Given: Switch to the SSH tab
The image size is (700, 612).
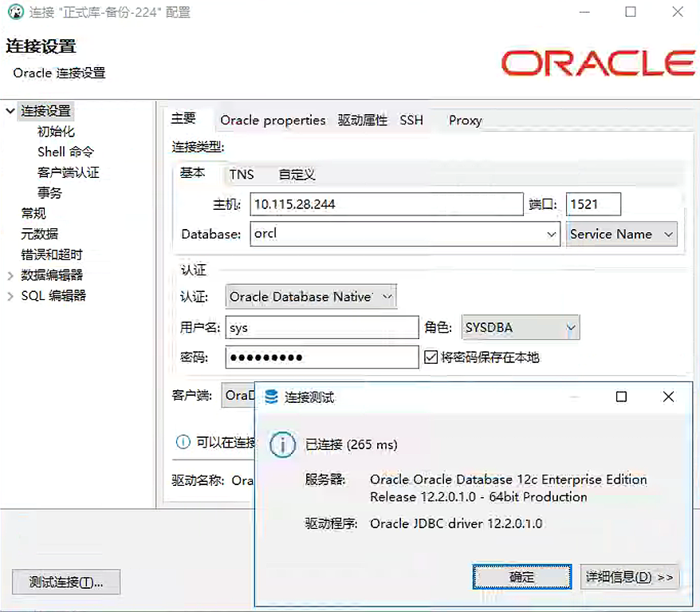Looking at the screenshot, I should [x=411, y=120].
